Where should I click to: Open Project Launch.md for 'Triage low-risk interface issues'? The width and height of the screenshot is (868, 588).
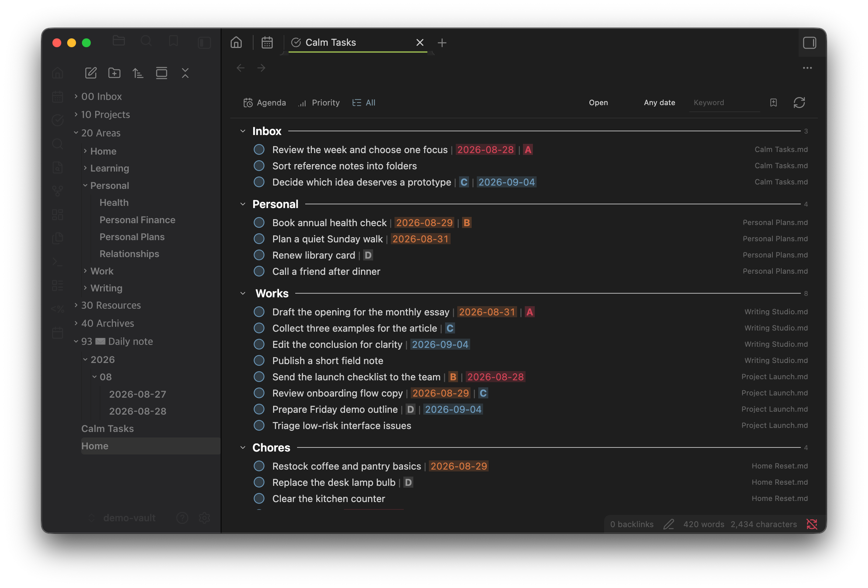774,426
